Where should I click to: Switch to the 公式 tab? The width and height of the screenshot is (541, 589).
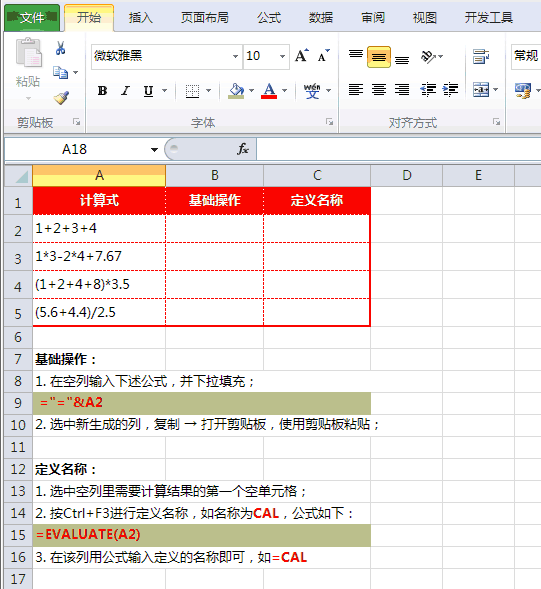(x=269, y=17)
